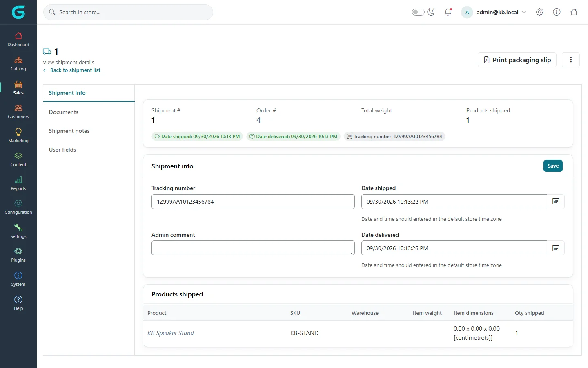Follow the Back to shipment list link

pos(72,70)
